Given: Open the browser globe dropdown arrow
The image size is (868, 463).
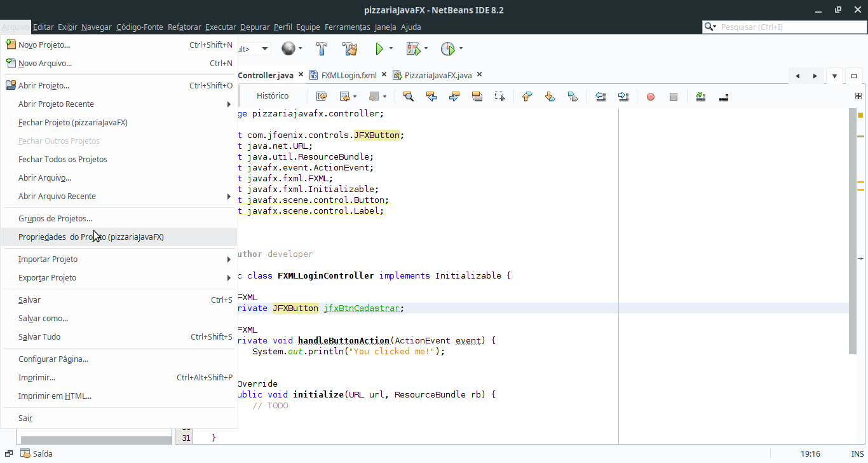Looking at the screenshot, I should click(301, 49).
